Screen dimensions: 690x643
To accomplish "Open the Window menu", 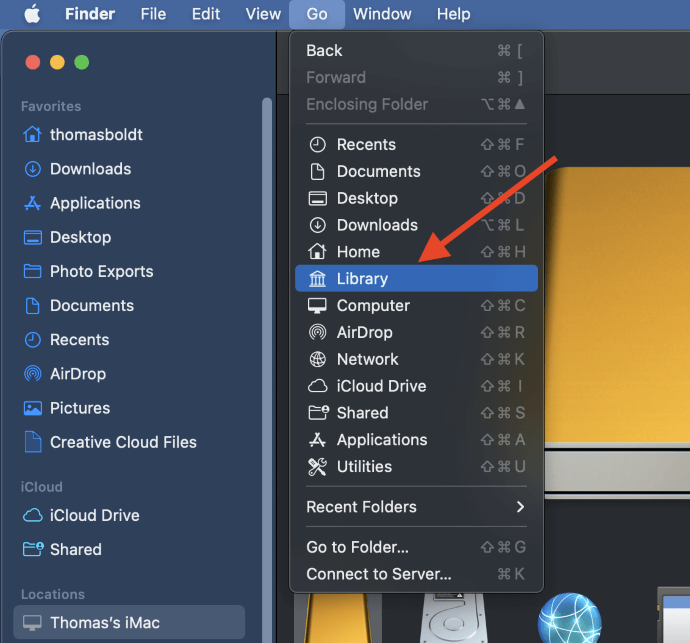I will [382, 14].
